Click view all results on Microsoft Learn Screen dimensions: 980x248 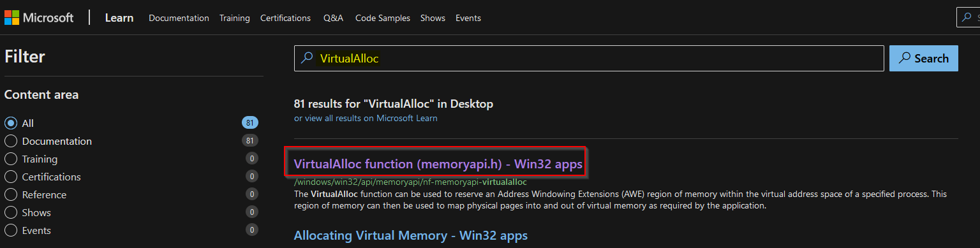pyautogui.click(x=366, y=118)
